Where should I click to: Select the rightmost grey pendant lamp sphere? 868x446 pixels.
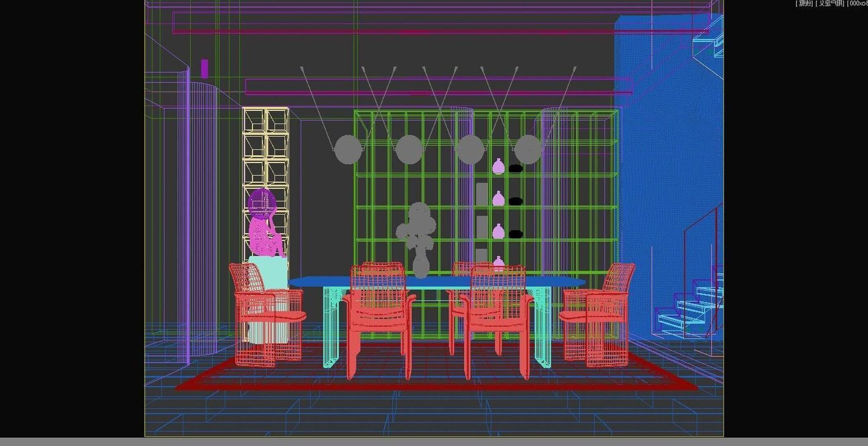pos(528,149)
